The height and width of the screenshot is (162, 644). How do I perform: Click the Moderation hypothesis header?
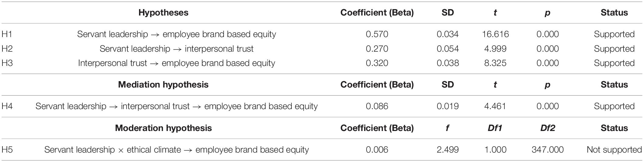(x=163, y=128)
